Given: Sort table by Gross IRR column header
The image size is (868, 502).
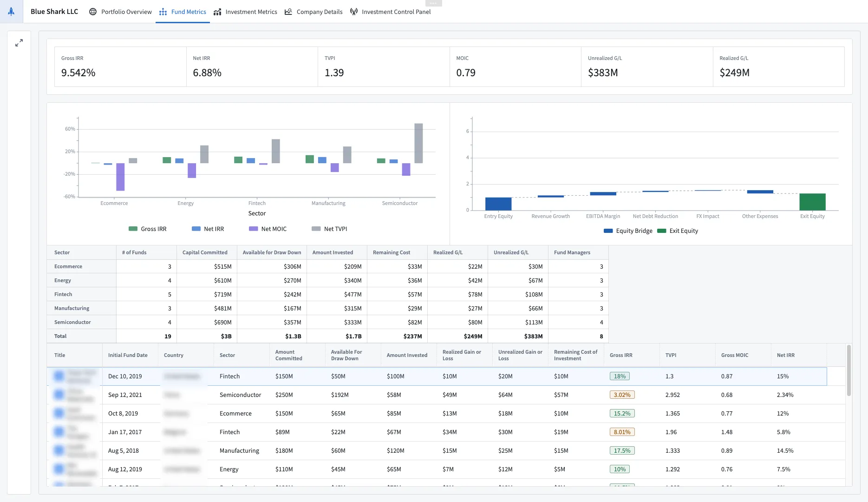Looking at the screenshot, I should [x=621, y=355].
